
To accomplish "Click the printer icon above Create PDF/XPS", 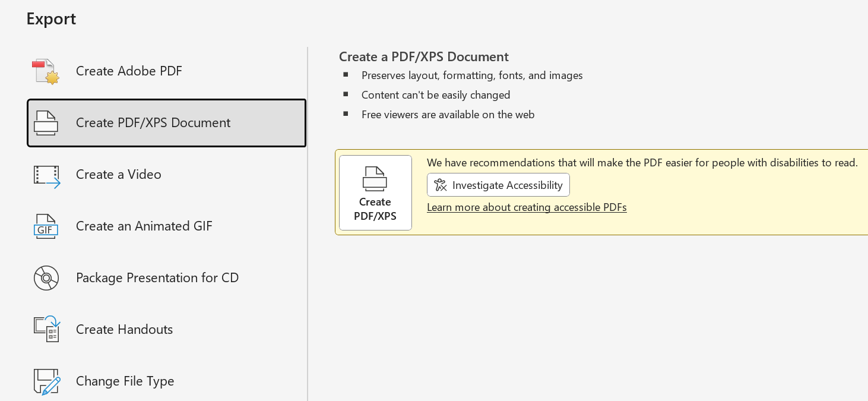I will click(x=375, y=178).
